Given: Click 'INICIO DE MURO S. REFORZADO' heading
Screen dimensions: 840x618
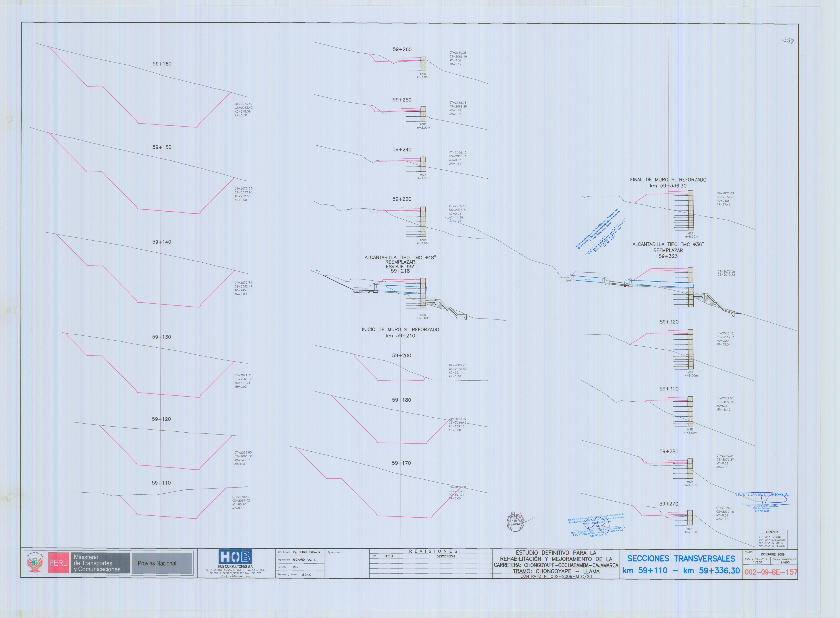Looking at the screenshot, I should [400, 330].
